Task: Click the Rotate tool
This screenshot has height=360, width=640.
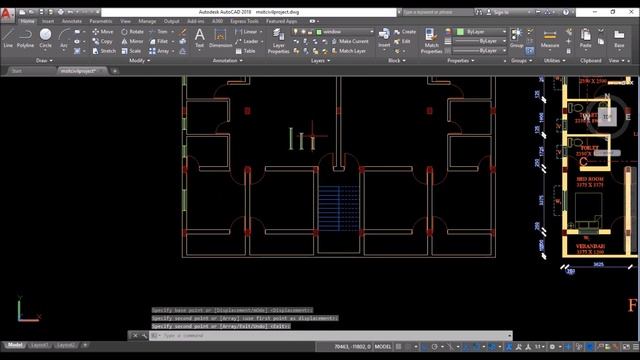Action: (x=132, y=31)
